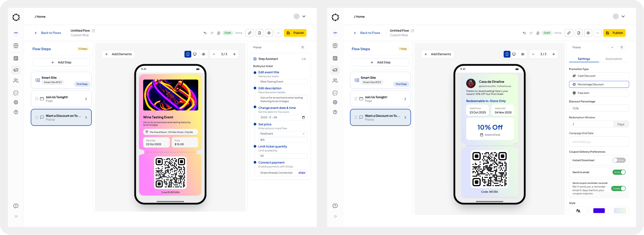Click the document icon button in left window toolbar
644x235 pixels.
[x=259, y=33]
